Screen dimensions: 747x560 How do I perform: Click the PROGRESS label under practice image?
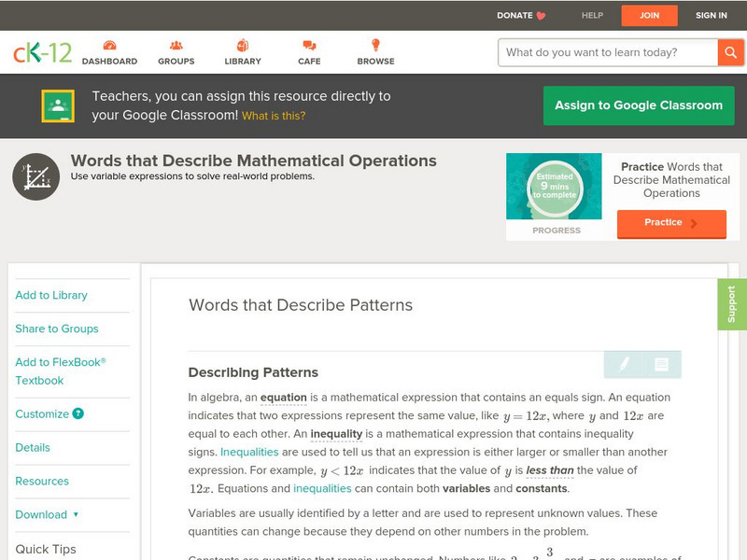[557, 231]
